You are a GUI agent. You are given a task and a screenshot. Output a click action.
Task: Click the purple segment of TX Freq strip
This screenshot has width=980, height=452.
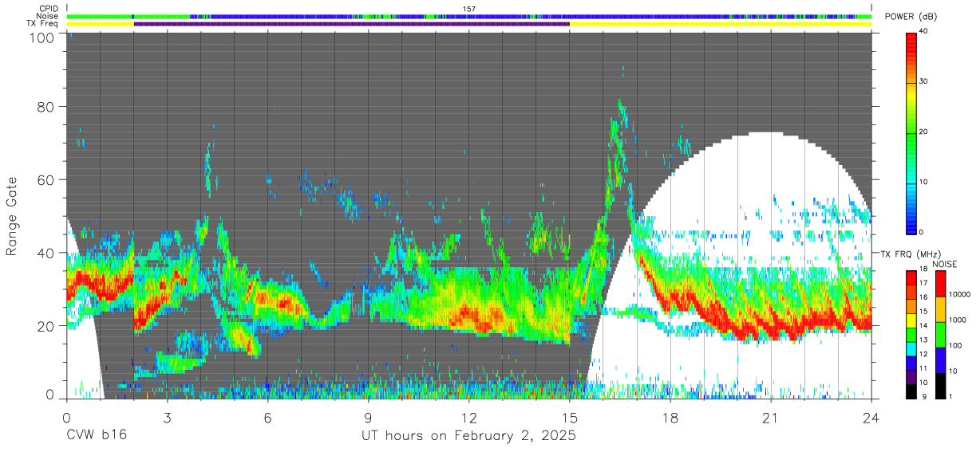pyautogui.click(x=351, y=24)
